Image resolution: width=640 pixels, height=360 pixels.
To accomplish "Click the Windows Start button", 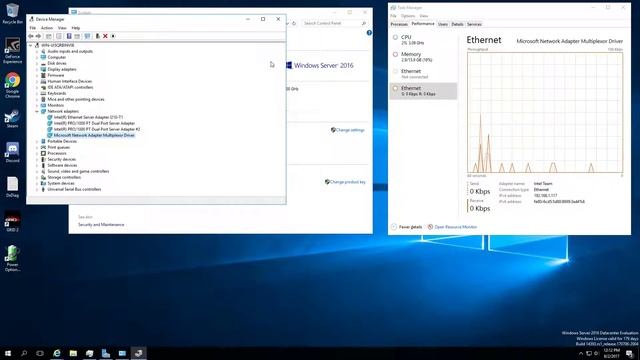I will [8, 353].
